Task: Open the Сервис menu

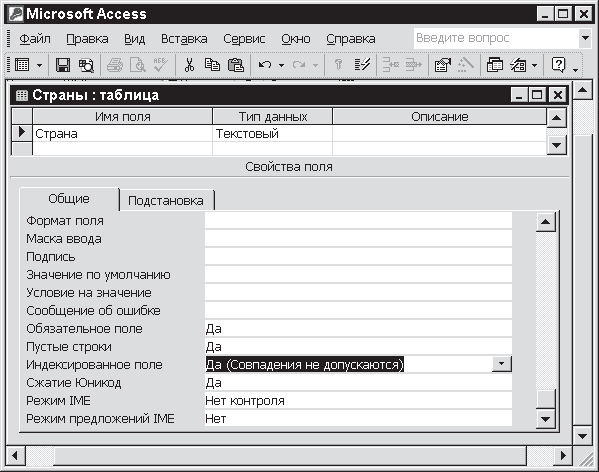Action: pos(244,39)
